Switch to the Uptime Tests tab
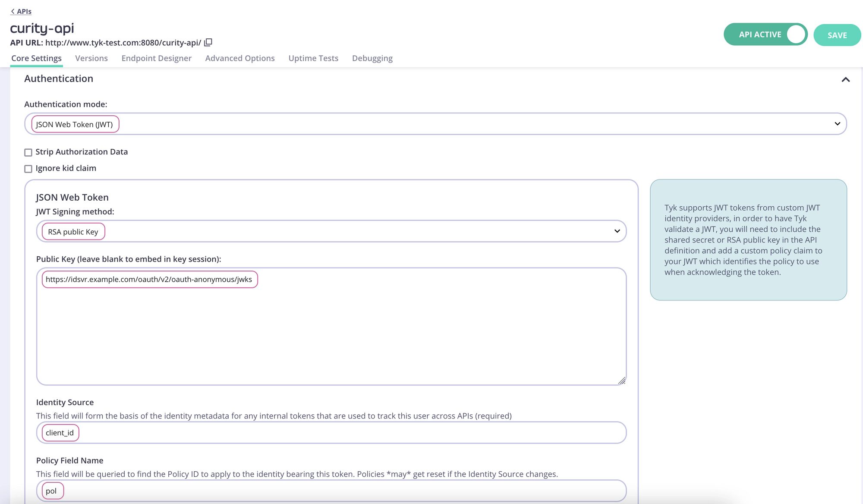Screen dimensions: 863x504 pyautogui.click(x=313, y=58)
